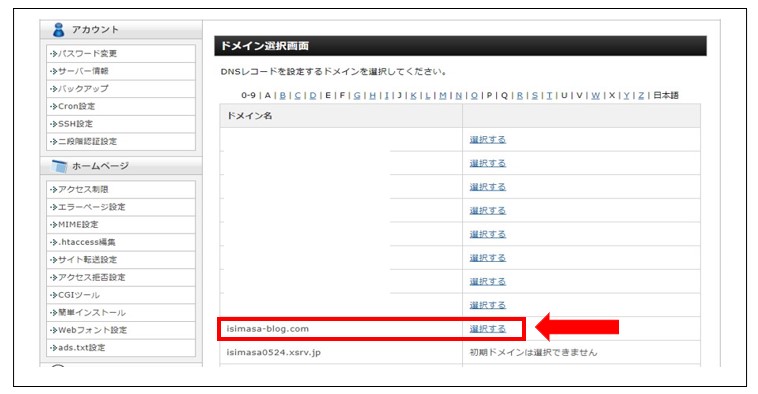Filter domains by letter O
758x394 pixels.
(474, 95)
